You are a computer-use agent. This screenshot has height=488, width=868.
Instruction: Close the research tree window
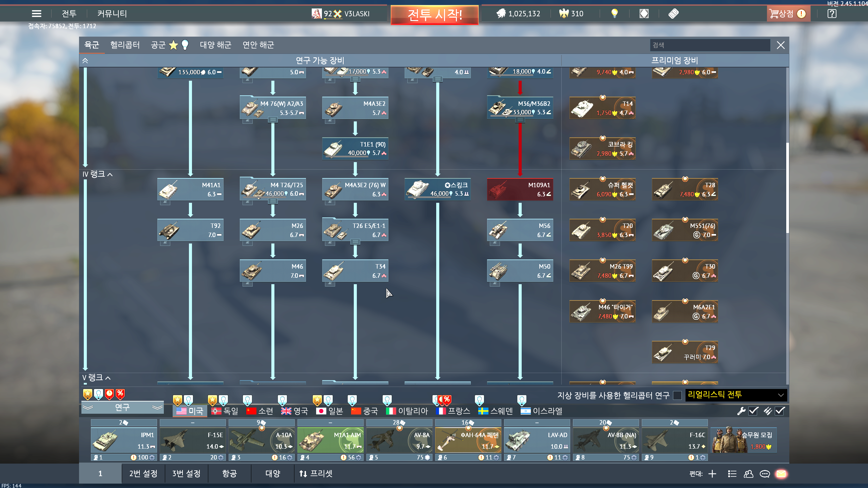pos(780,45)
